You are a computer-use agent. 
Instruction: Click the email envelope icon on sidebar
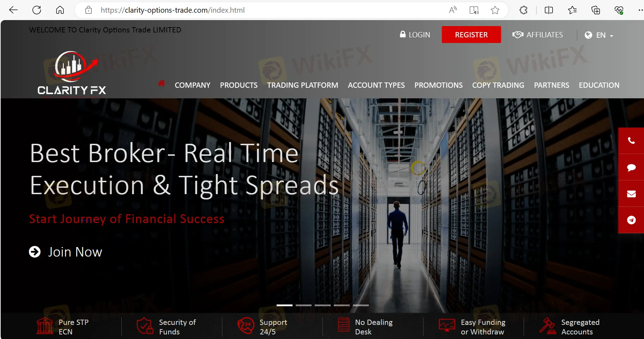click(x=631, y=193)
